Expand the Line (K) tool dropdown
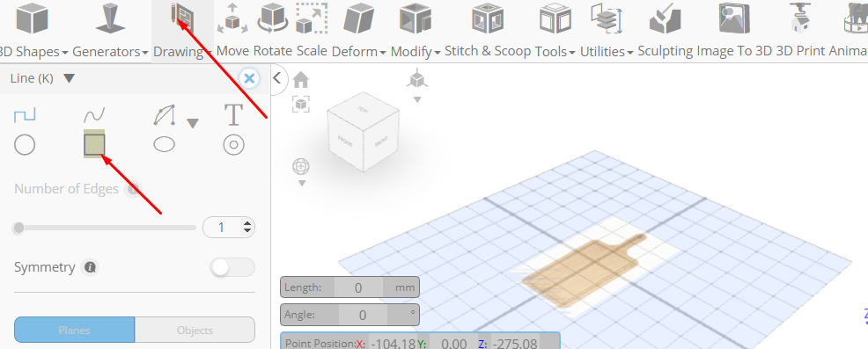 (x=69, y=78)
